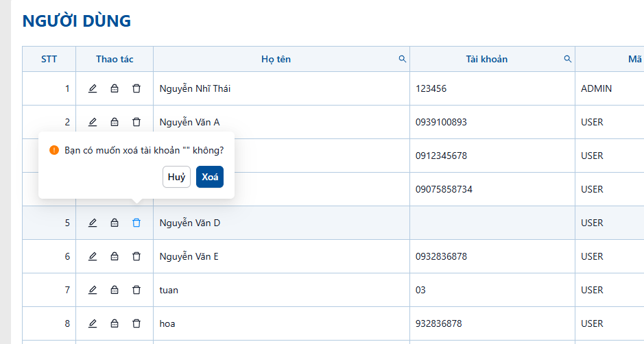Click lock icon for Nguyễn Văn A
Image resolution: width=644 pixels, height=344 pixels.
tap(115, 122)
